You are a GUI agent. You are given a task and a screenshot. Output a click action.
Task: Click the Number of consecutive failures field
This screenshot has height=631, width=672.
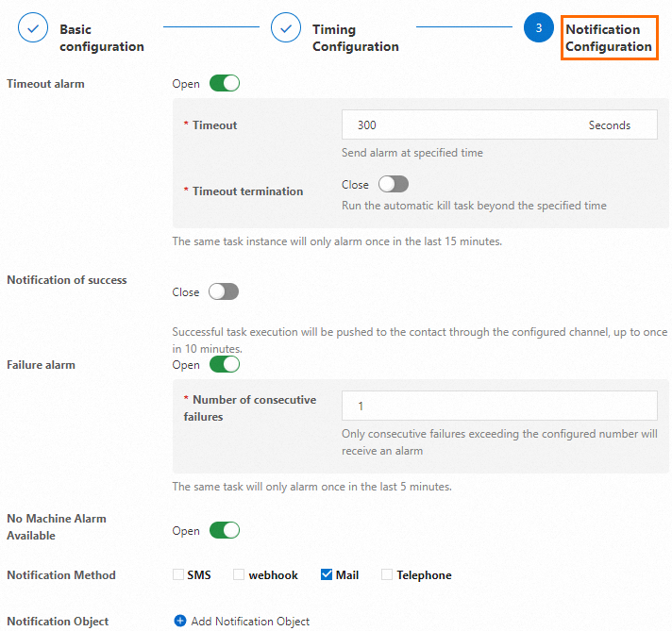pyautogui.click(x=498, y=406)
